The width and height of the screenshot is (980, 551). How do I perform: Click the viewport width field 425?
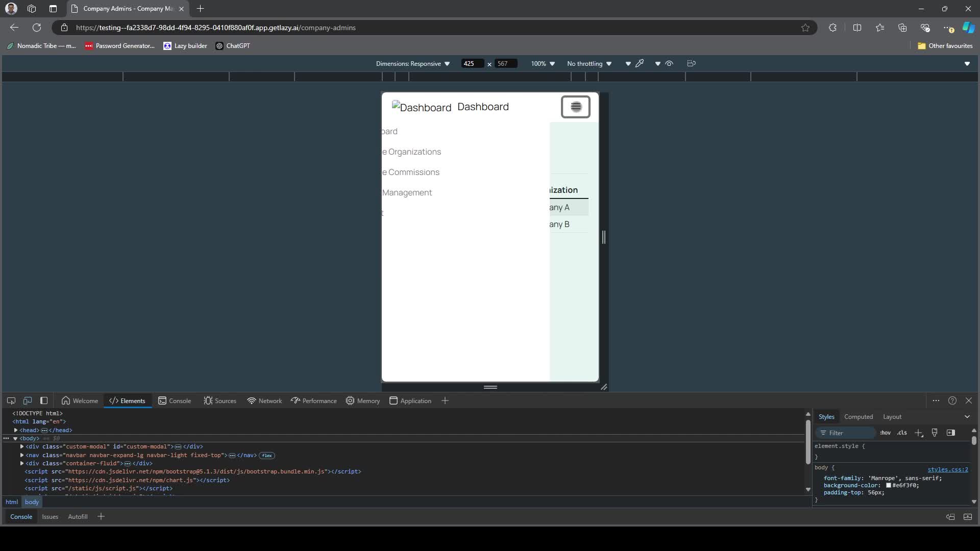472,64
